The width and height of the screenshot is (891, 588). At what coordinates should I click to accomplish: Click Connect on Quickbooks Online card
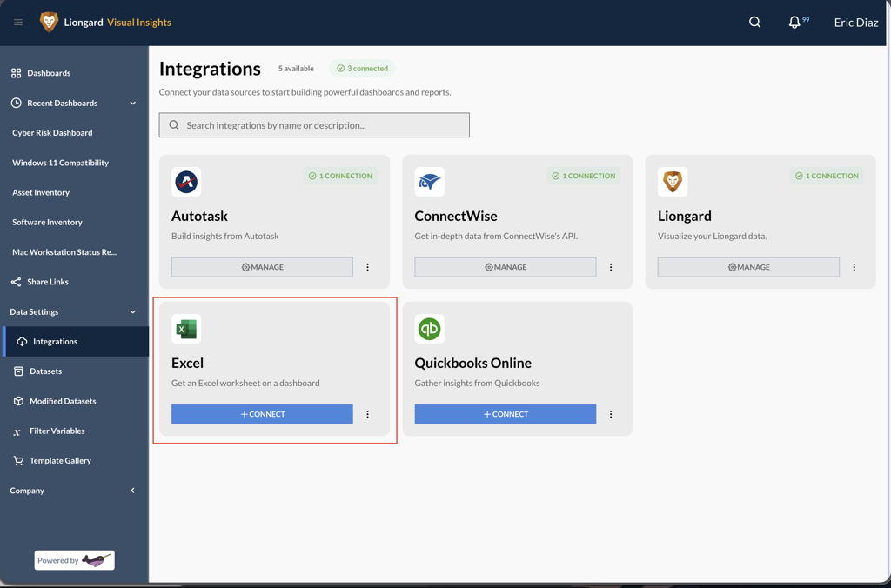(506, 414)
